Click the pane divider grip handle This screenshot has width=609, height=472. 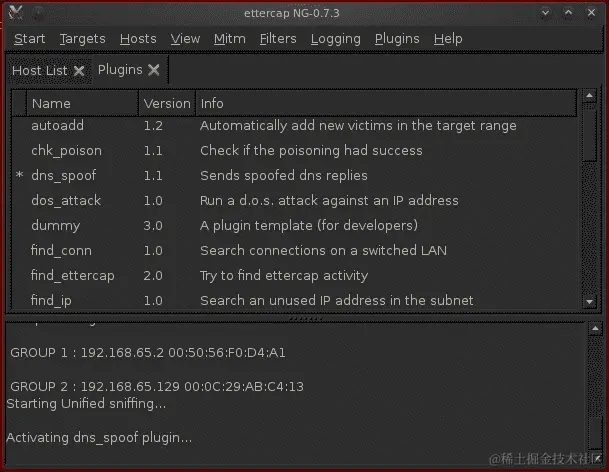(305, 319)
